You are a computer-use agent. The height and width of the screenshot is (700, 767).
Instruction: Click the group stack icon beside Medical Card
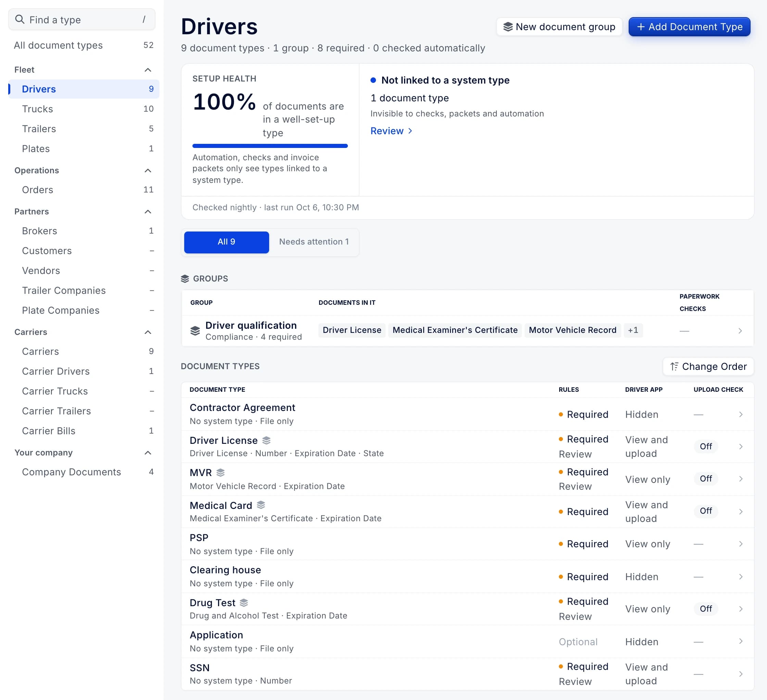tap(261, 505)
